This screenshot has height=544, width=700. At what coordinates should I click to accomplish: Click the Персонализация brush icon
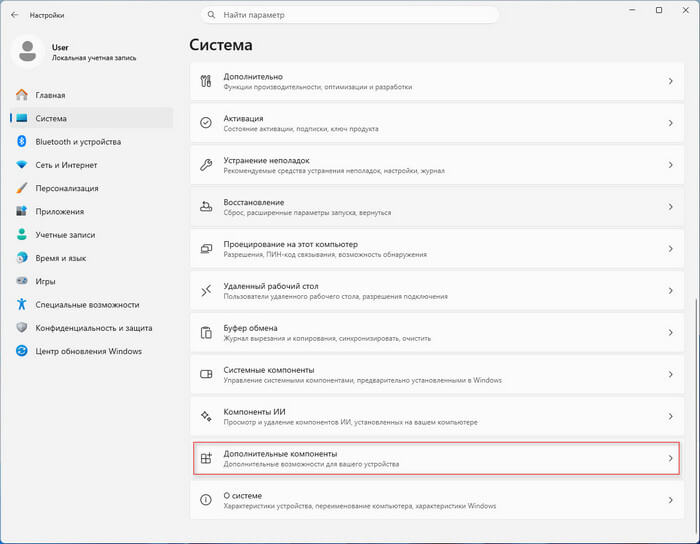click(21, 188)
